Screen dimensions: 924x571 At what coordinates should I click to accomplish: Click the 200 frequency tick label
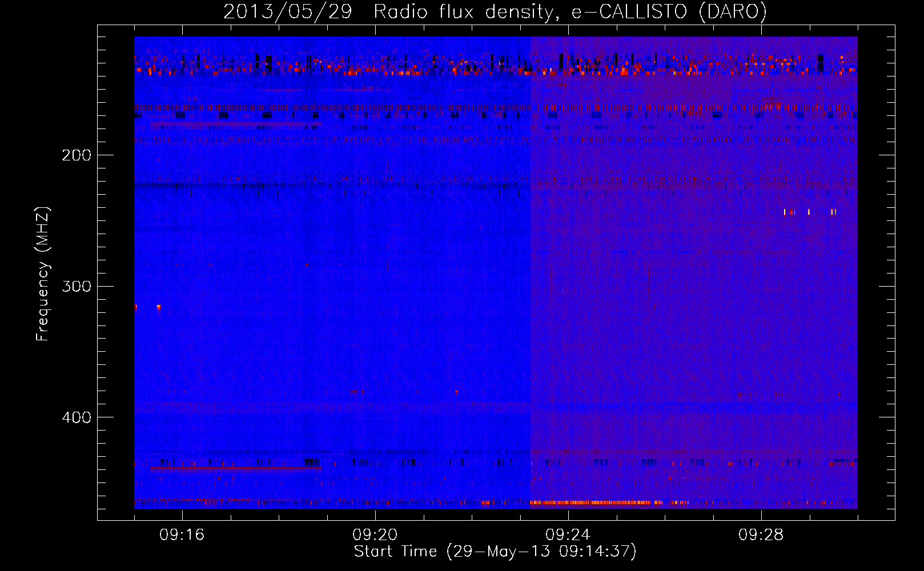[77, 155]
